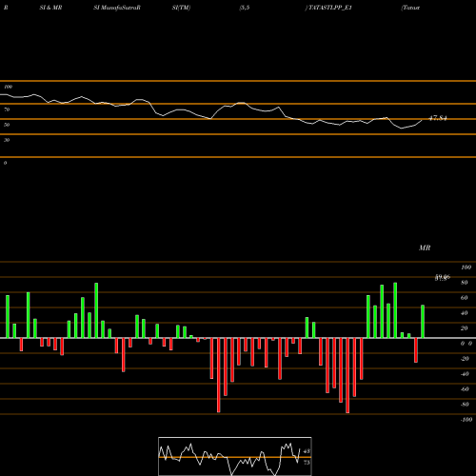Click the '(5,5' parameter text

[245, 8]
